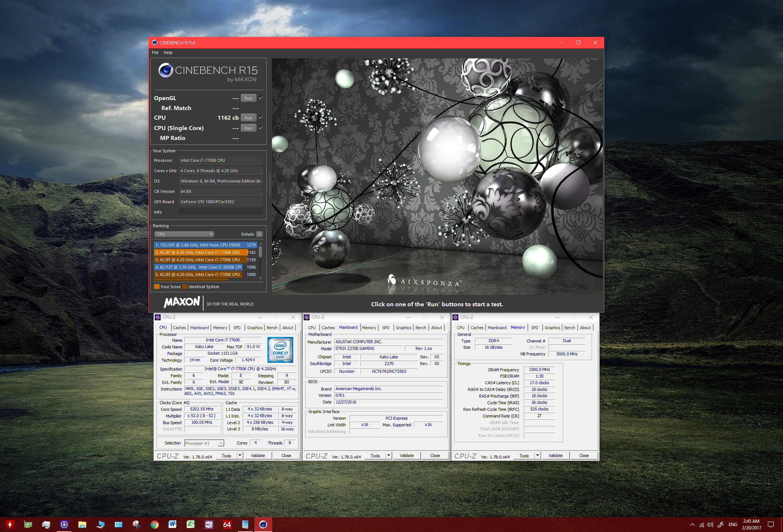Screen dimensions: 783x532
Task: Run the OpenGL benchmark test
Action: click(248, 98)
